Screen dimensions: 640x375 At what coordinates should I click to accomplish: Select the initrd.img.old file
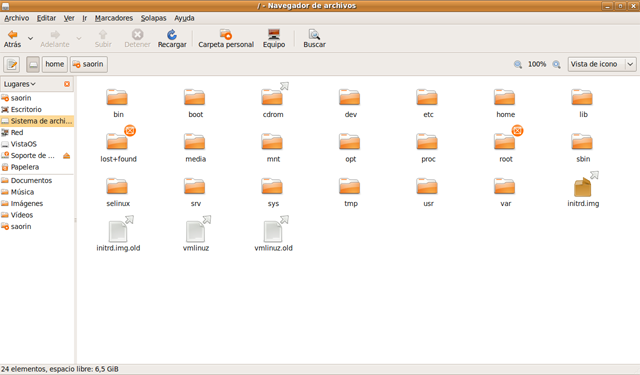pyautogui.click(x=118, y=231)
